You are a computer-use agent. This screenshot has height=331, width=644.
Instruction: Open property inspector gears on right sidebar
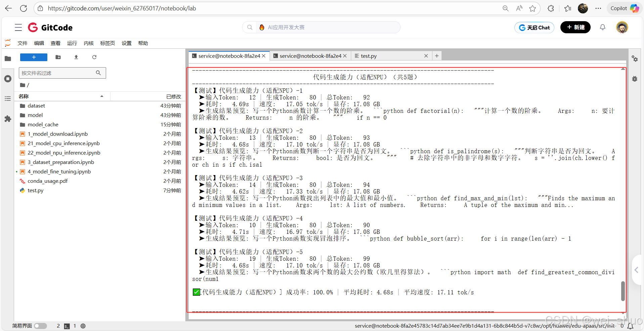click(635, 58)
